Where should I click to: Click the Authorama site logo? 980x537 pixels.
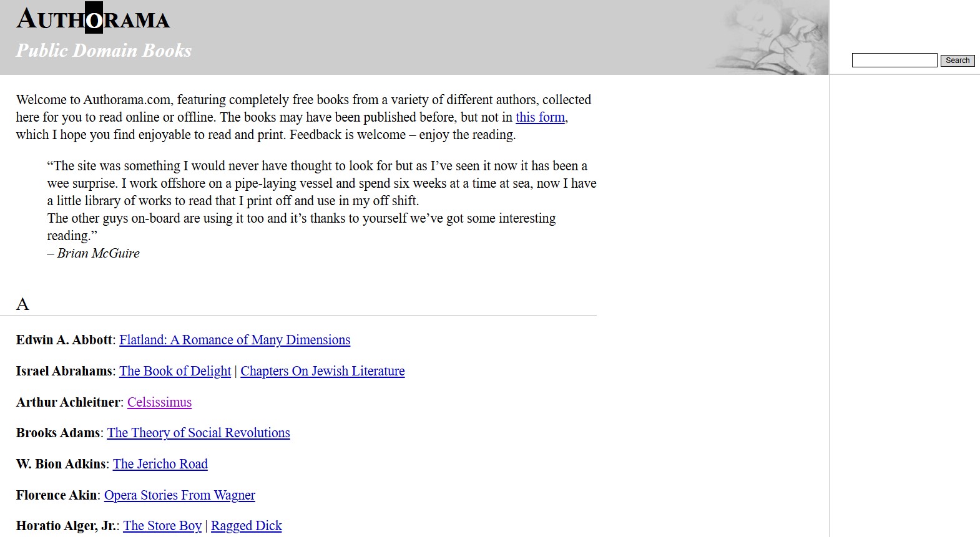[x=93, y=19]
